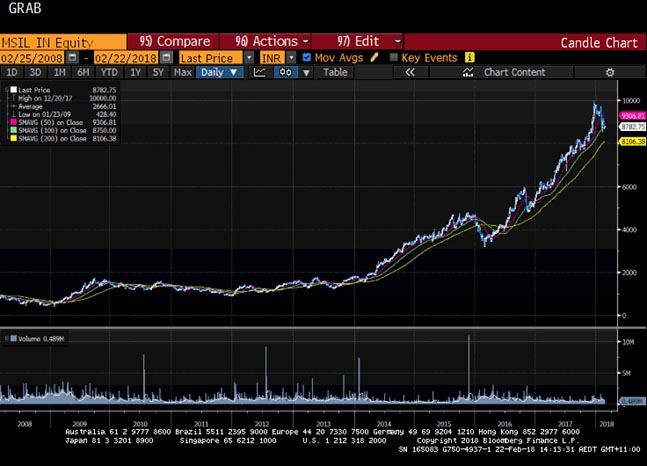Open the start date calendar picker
This screenshot has height=466, width=647.
[72, 57]
